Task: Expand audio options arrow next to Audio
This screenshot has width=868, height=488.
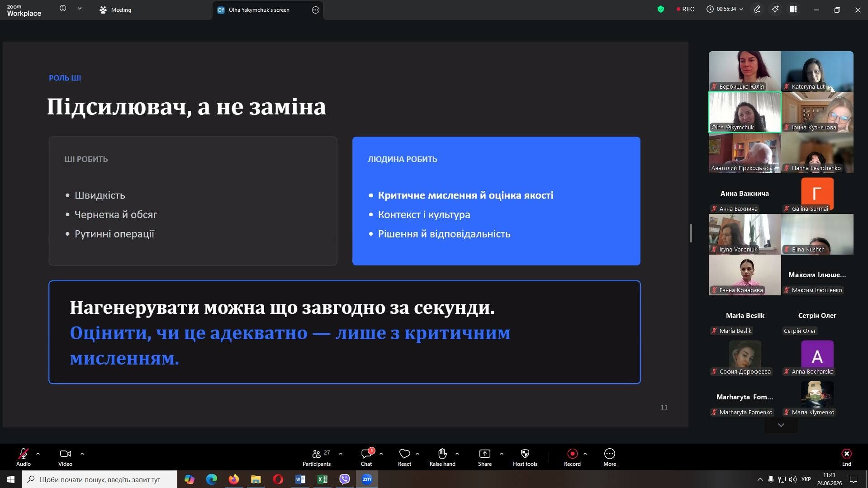Action: point(38,454)
